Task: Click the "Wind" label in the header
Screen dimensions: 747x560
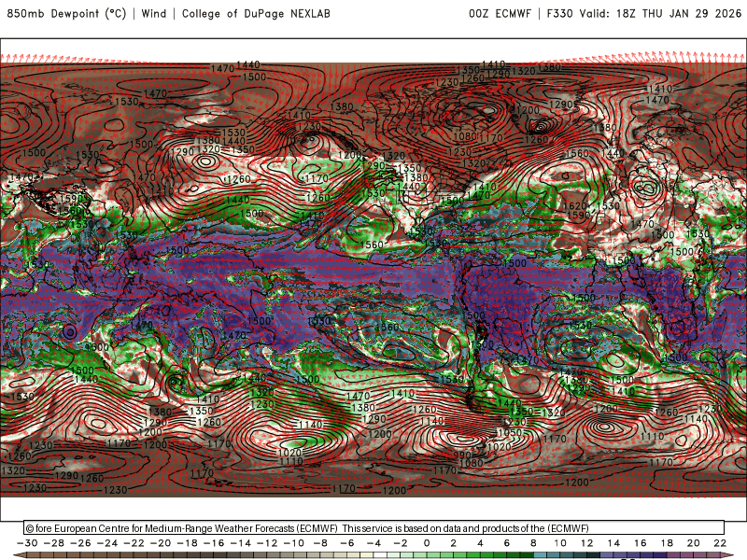Action: pyautogui.click(x=154, y=13)
